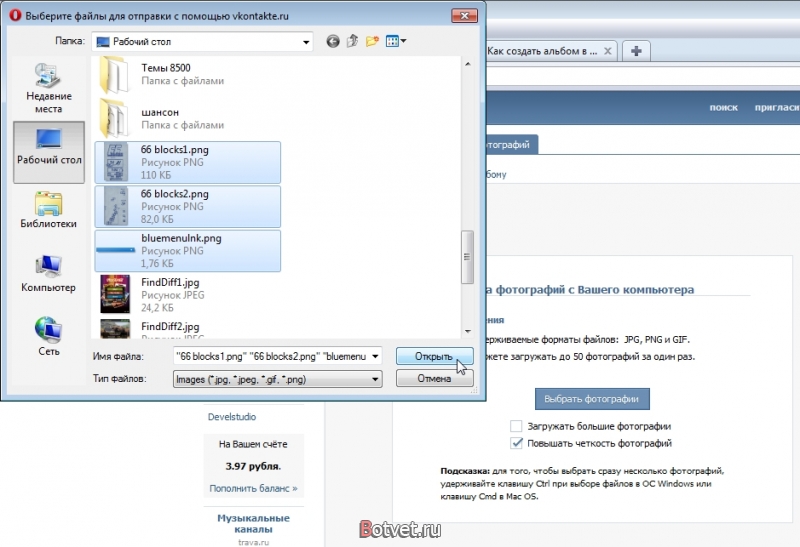Select Рабочий стол in places sidebar

click(49, 152)
